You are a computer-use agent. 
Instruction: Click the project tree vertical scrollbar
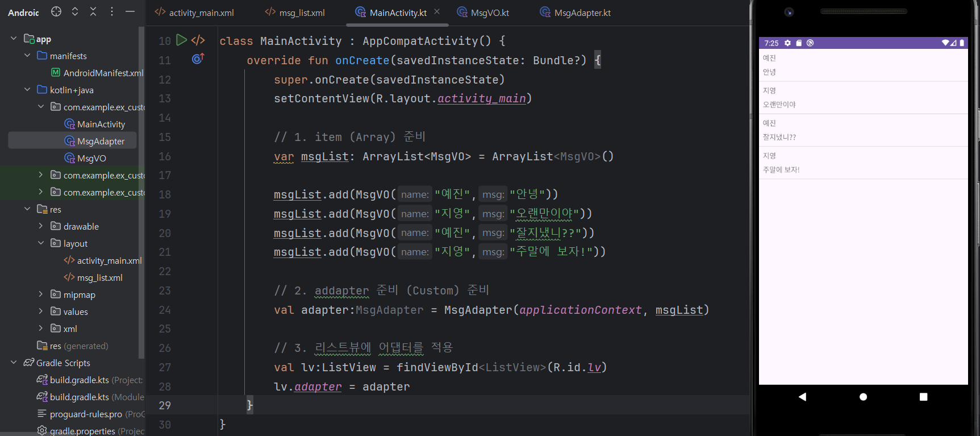coord(141,193)
